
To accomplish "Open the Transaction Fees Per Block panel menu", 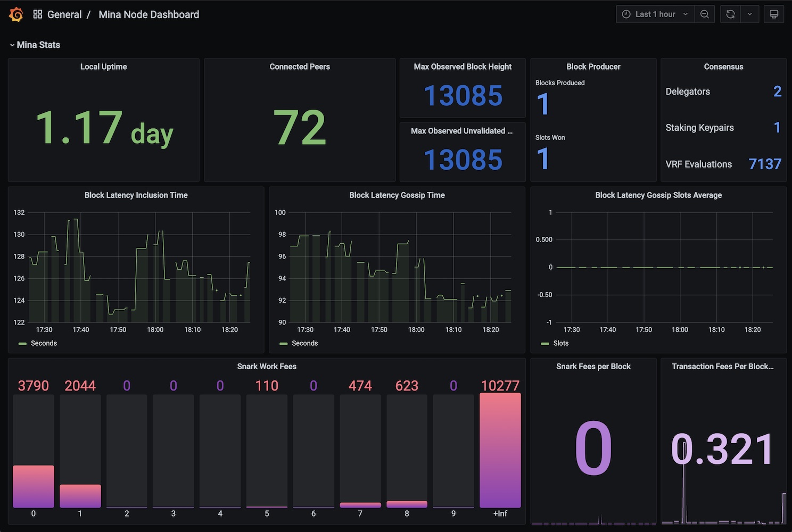I will 723,367.
